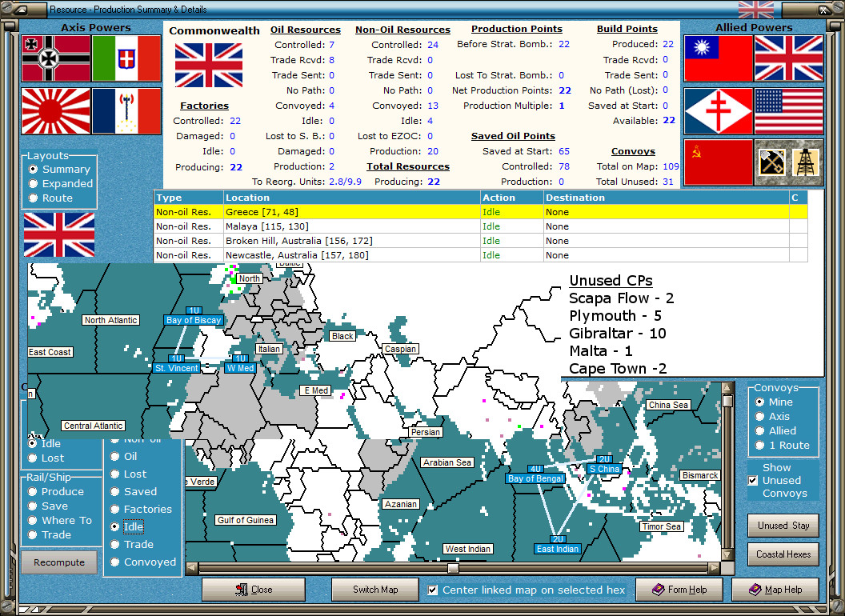This screenshot has width=845, height=616.
Task: Select the USA flag under Allied Powers
Action: click(789, 111)
